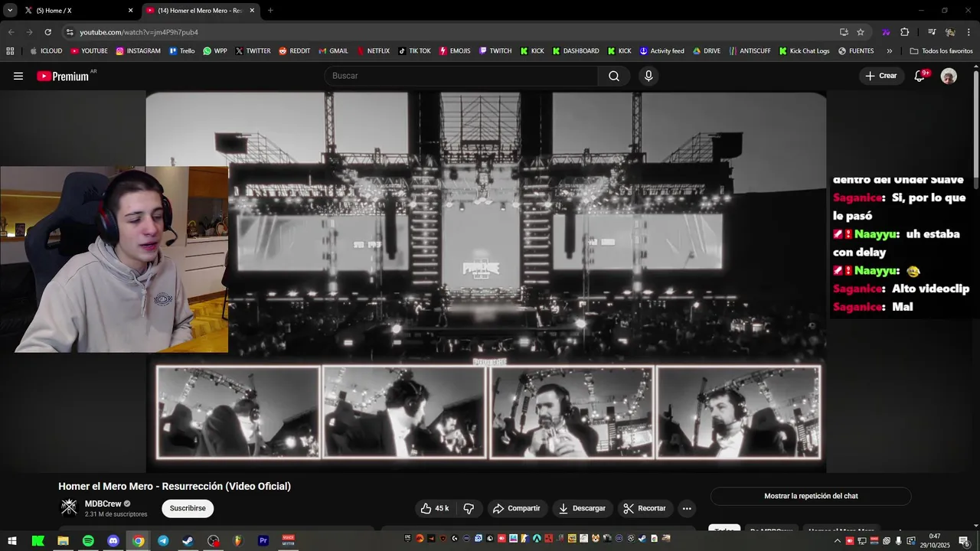Click the YouTube search magnifier button
Screen dimensions: 980x551
click(614, 76)
